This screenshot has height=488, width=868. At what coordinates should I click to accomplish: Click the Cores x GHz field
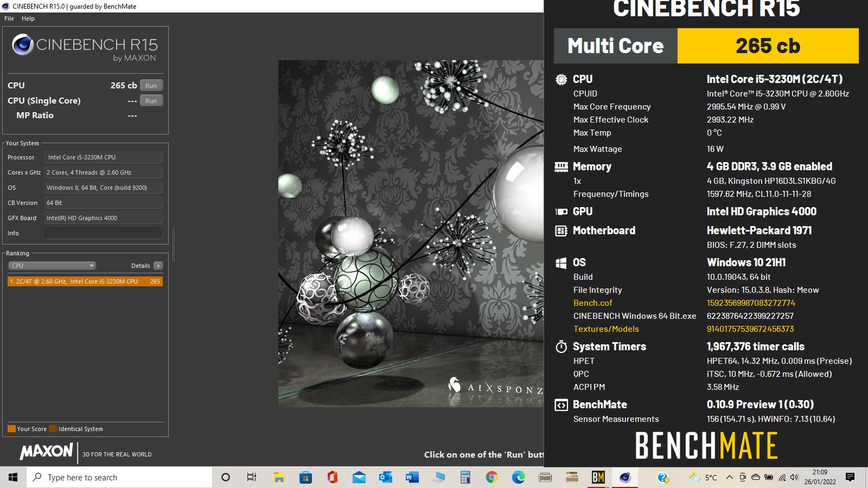103,172
